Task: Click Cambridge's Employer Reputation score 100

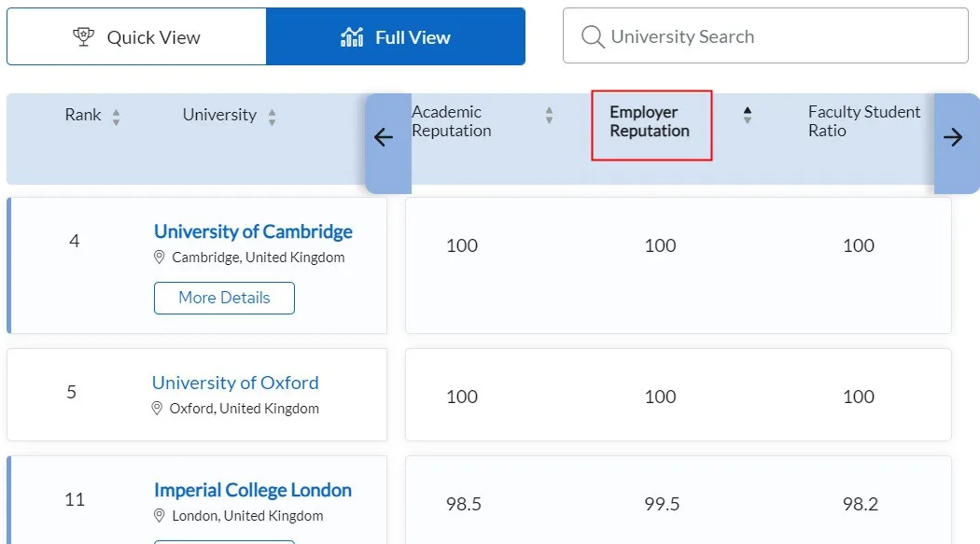Action: [660, 245]
